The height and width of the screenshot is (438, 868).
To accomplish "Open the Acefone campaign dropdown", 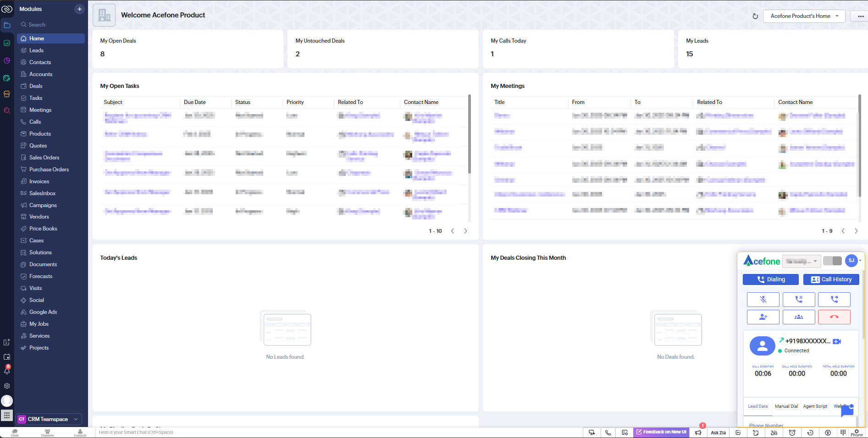I will [x=802, y=261].
